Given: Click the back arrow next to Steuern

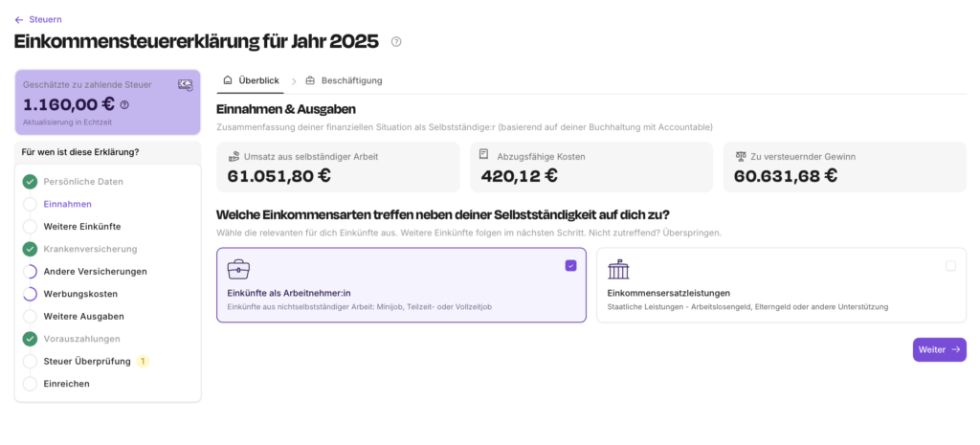Looking at the screenshot, I should [19, 20].
